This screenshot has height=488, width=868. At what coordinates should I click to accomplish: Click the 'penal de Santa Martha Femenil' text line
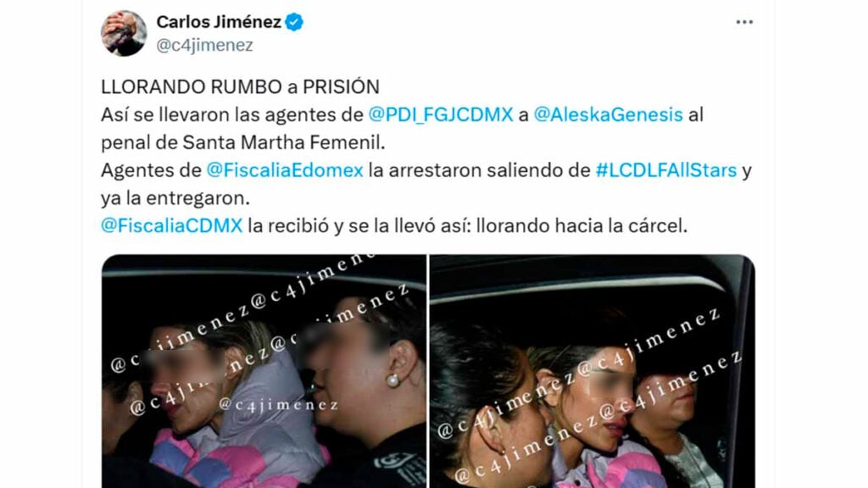pyautogui.click(x=242, y=142)
